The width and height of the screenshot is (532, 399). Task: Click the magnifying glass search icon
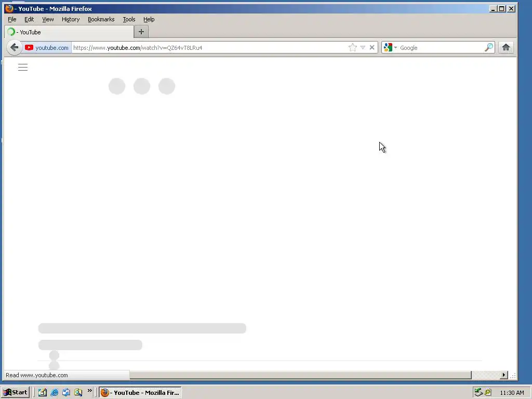pos(488,47)
